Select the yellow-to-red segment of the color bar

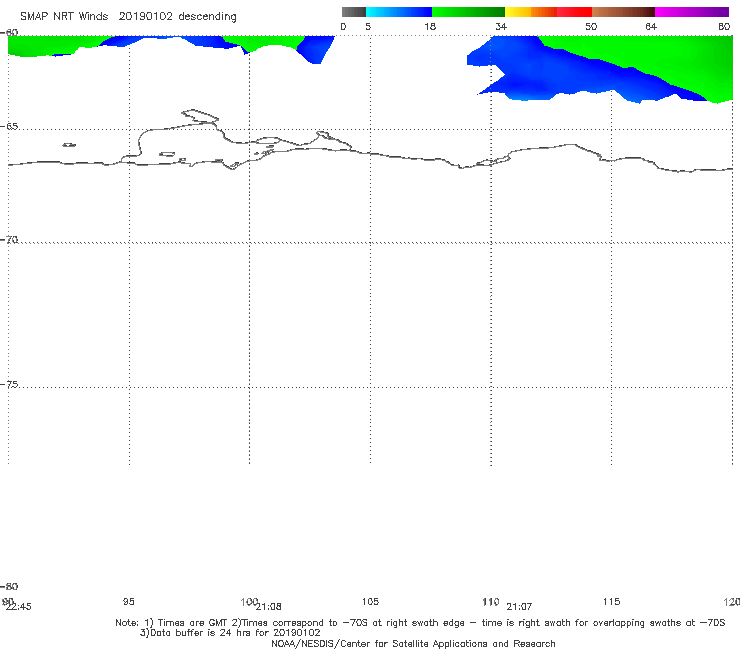point(548,12)
